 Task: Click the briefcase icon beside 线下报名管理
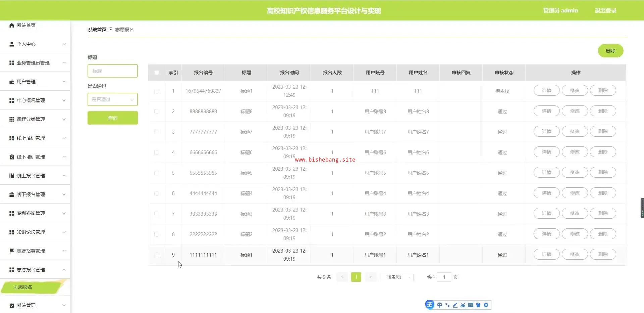(12, 194)
